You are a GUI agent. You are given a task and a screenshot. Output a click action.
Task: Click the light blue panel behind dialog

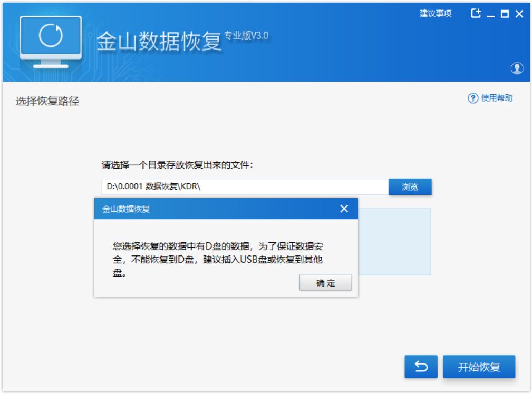pyautogui.click(x=394, y=241)
